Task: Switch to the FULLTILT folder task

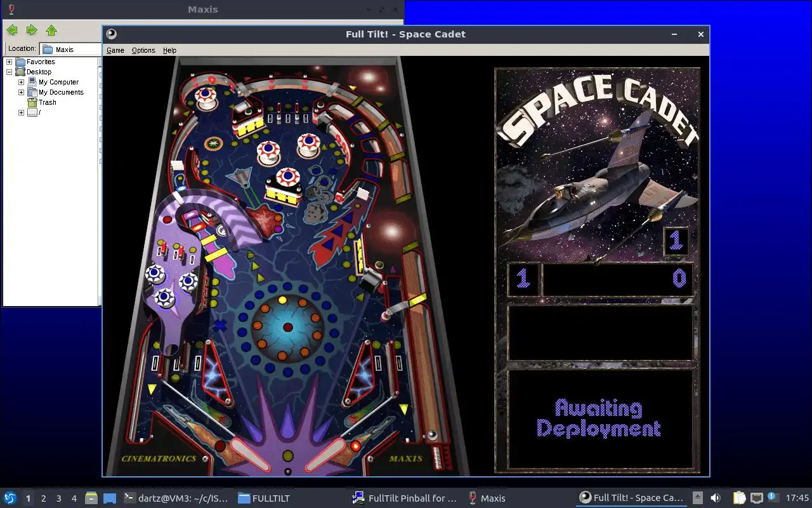Action: coord(264,498)
